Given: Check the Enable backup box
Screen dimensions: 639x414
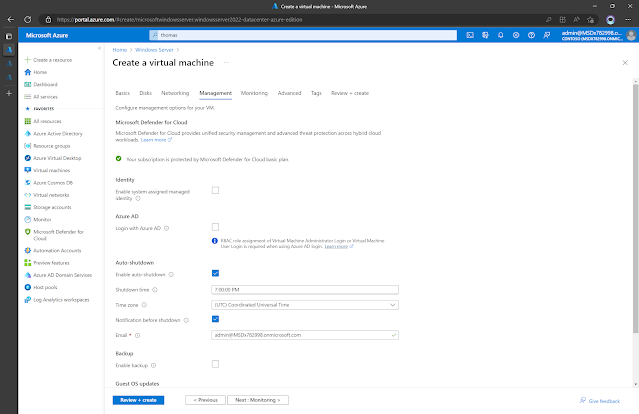Looking at the screenshot, I should pyautogui.click(x=215, y=364).
